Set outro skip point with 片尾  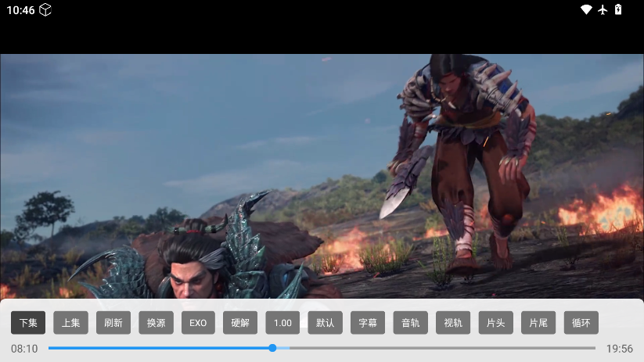coord(538,323)
